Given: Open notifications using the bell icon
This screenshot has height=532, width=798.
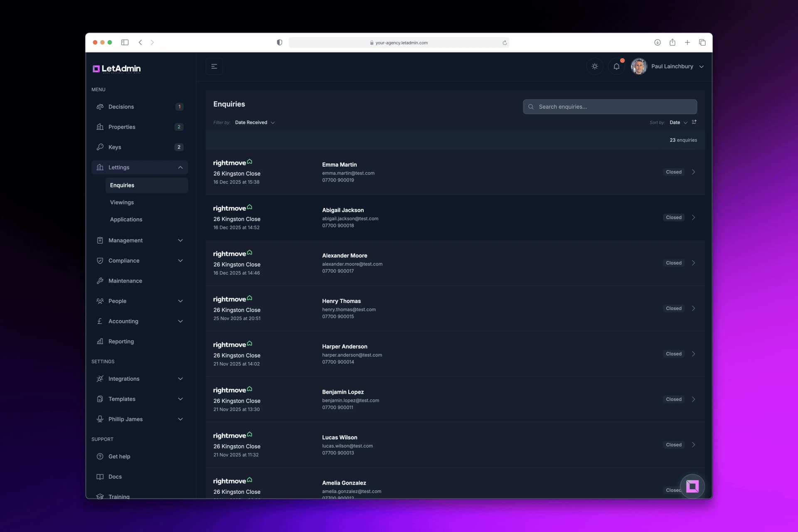Looking at the screenshot, I should point(616,66).
